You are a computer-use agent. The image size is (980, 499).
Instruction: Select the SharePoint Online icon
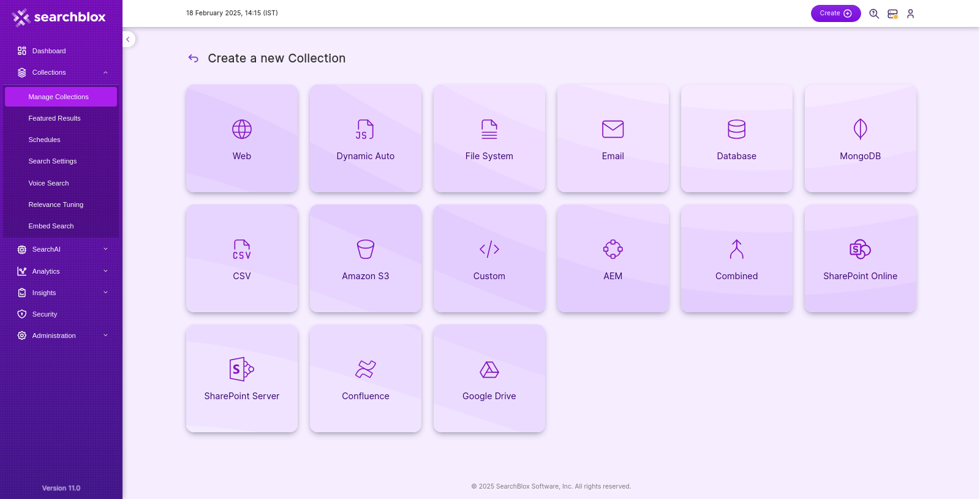pos(861,249)
